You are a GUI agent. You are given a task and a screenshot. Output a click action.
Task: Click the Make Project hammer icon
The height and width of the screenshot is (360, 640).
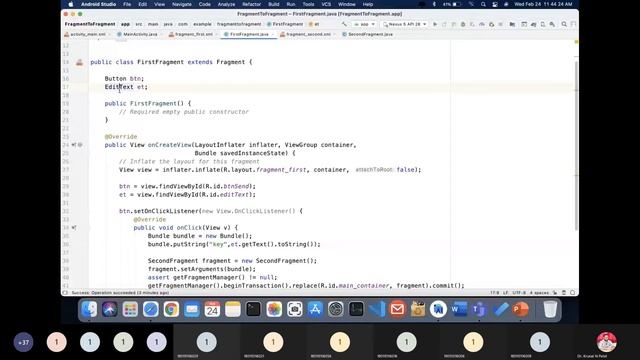pyautogui.click(x=344, y=24)
